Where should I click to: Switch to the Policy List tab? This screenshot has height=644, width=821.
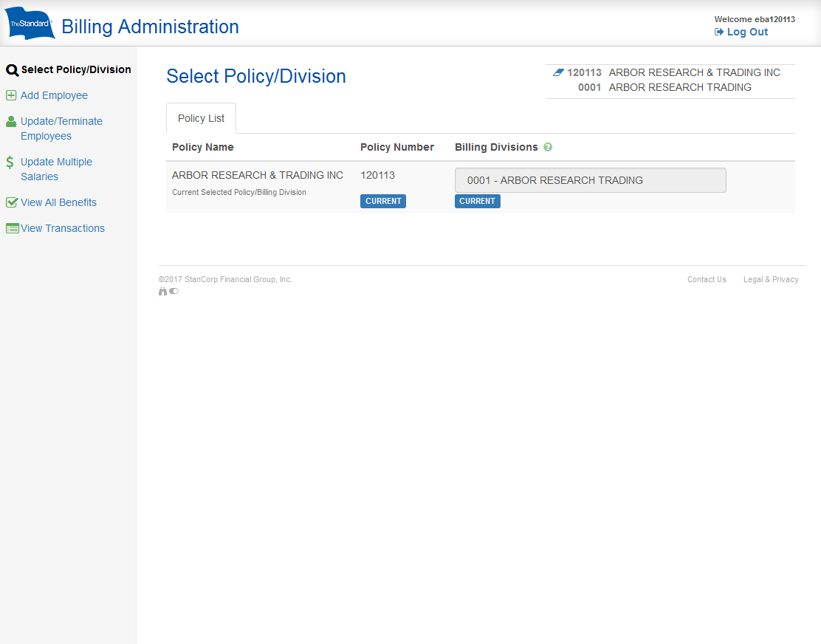201,117
